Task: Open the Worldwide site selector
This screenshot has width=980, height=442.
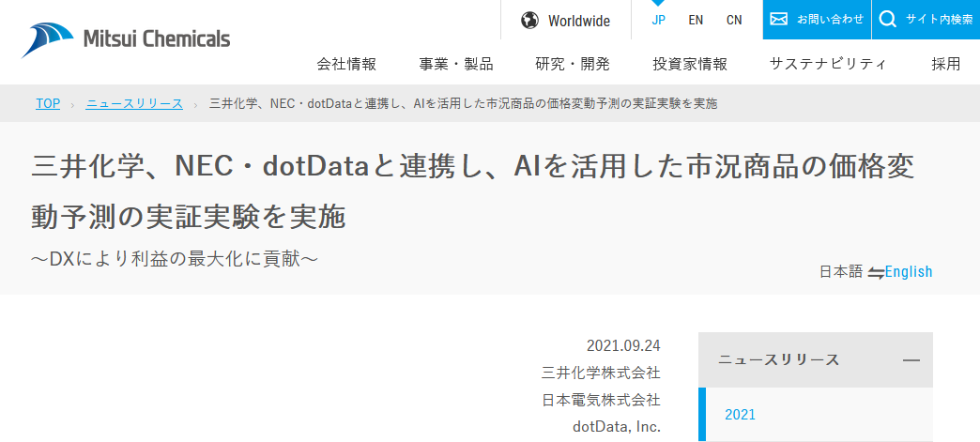Action: (x=566, y=21)
